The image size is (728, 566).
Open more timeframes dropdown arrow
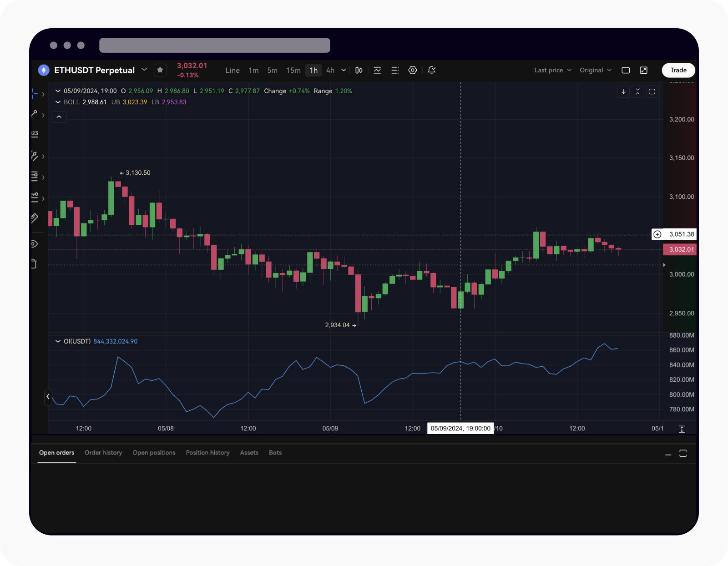[x=344, y=70]
